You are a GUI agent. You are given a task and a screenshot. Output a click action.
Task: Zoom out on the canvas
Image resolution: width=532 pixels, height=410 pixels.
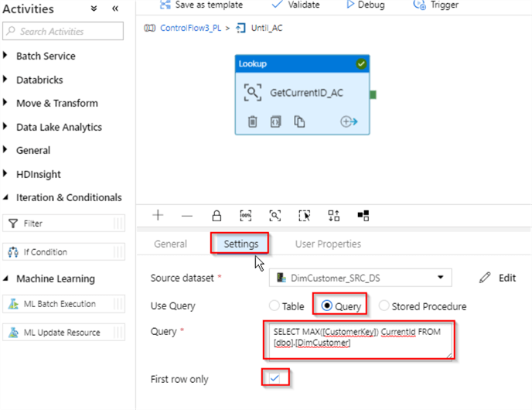(187, 216)
